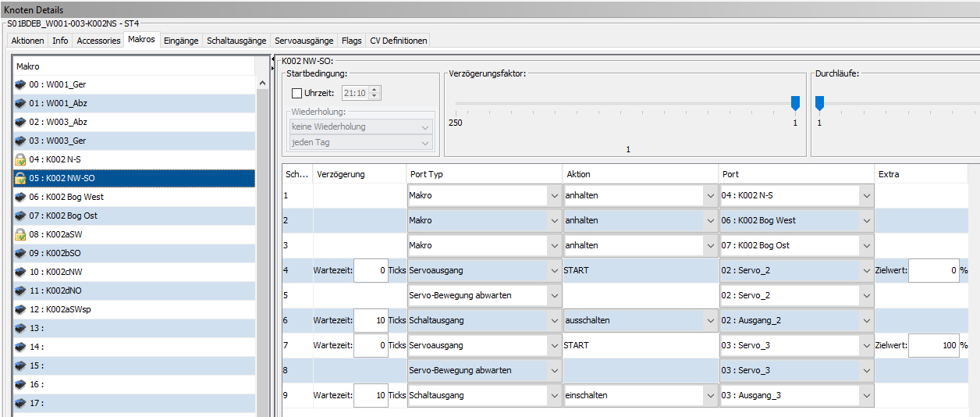Open the 'jeden Tag' dropdown
Screen dimensions: 980x417
tap(361, 143)
